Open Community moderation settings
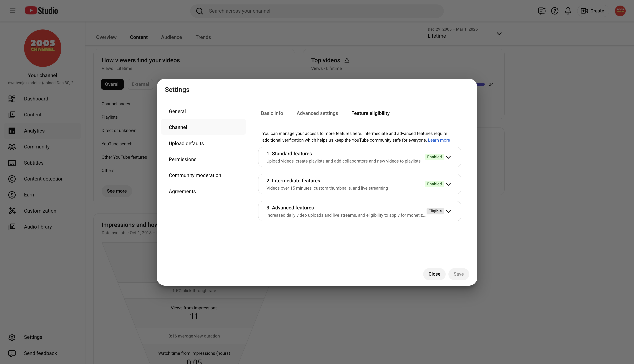The width and height of the screenshot is (634, 364). pyautogui.click(x=203, y=175)
